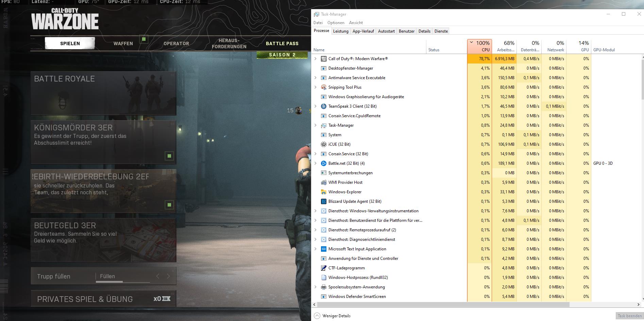Switch to the App-Verlauf tab
The height and width of the screenshot is (321, 644).
pyautogui.click(x=363, y=31)
